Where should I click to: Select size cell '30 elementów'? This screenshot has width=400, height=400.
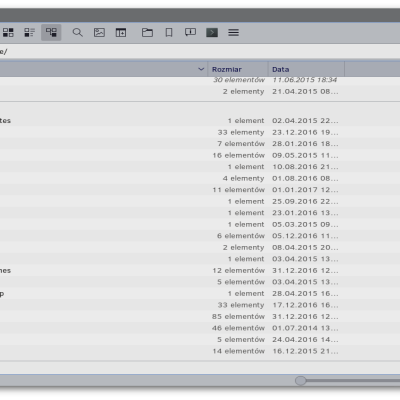[239, 80]
